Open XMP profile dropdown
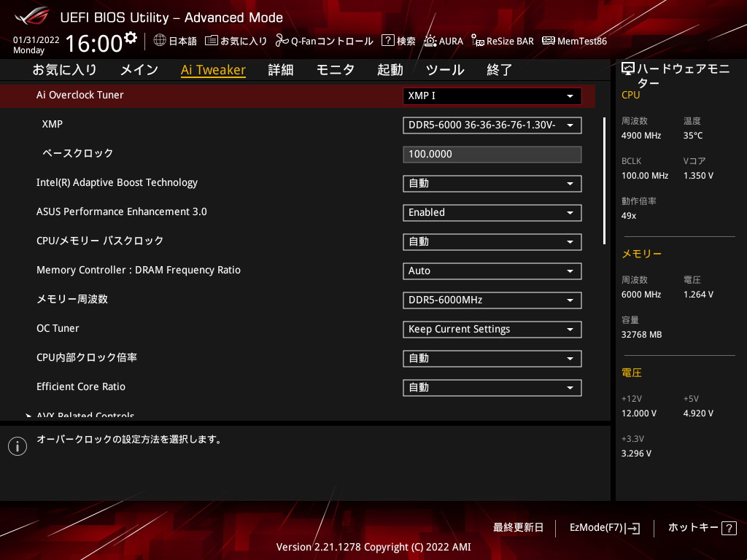 [492, 125]
